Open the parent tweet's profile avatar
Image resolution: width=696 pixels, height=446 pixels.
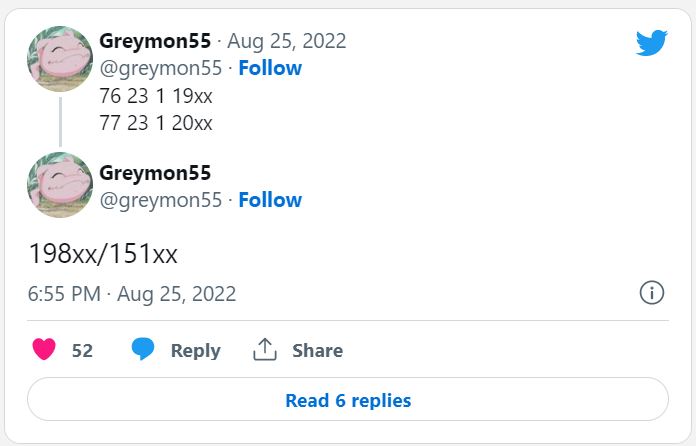click(x=60, y=59)
